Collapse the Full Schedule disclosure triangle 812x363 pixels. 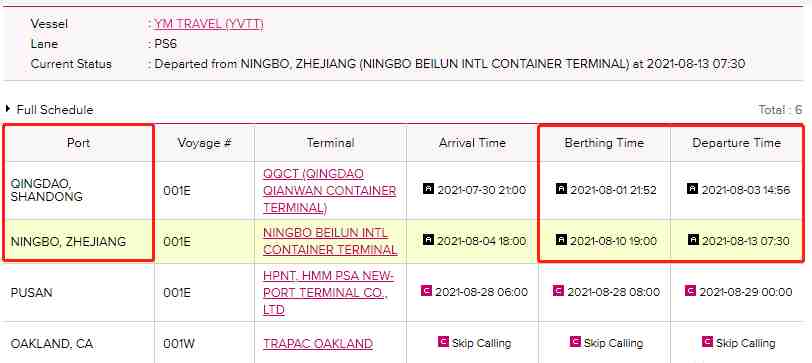tap(8, 109)
